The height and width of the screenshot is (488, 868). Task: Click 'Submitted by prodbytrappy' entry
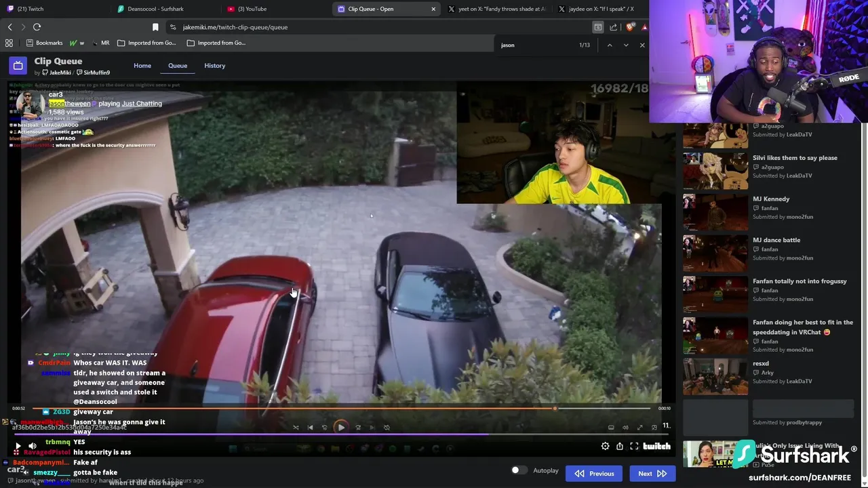coord(787,422)
